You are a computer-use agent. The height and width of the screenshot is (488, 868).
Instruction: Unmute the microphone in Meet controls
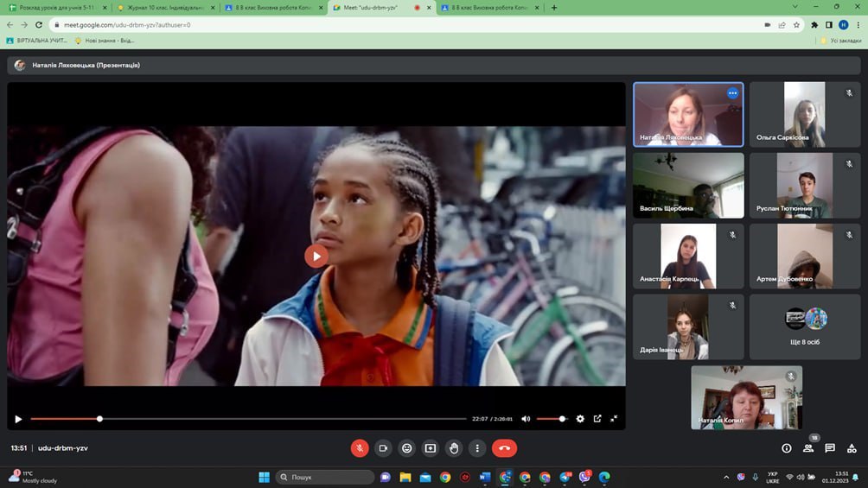(x=360, y=448)
